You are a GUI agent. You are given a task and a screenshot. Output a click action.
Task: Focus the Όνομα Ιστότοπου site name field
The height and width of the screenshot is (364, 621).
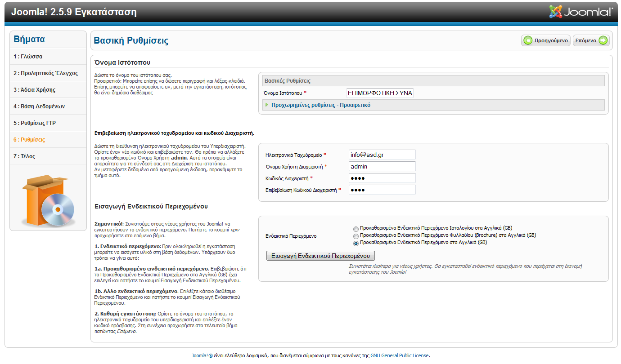pyautogui.click(x=381, y=93)
